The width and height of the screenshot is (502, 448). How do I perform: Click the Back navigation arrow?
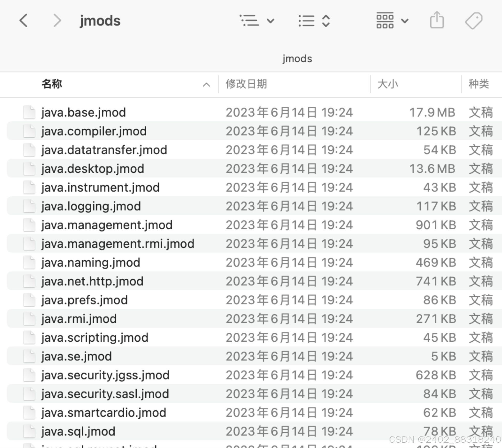click(24, 21)
